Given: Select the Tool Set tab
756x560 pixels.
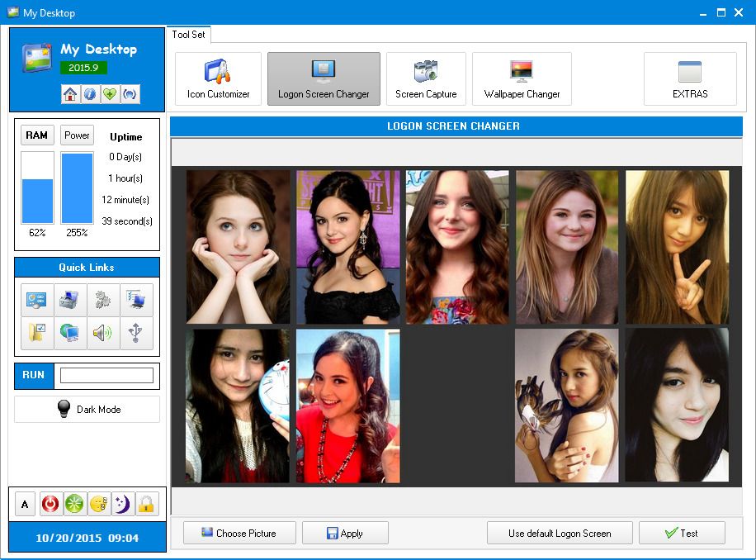Looking at the screenshot, I should 188,36.
